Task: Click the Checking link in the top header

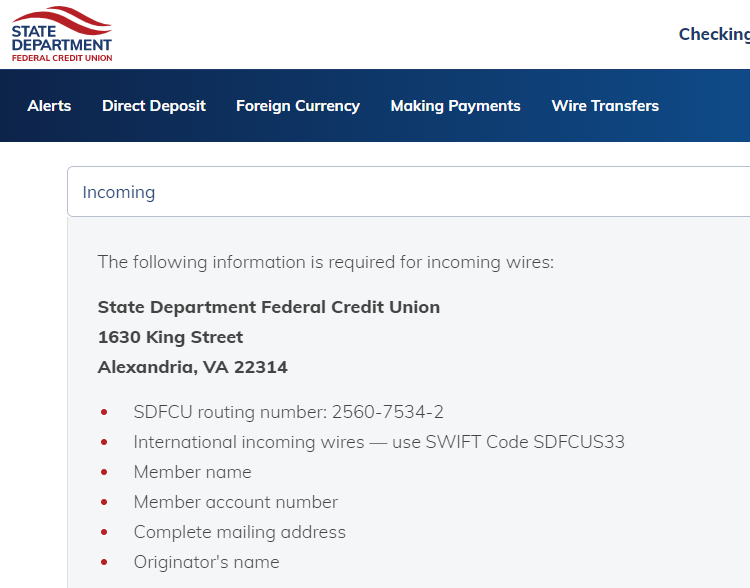Action: coord(714,34)
